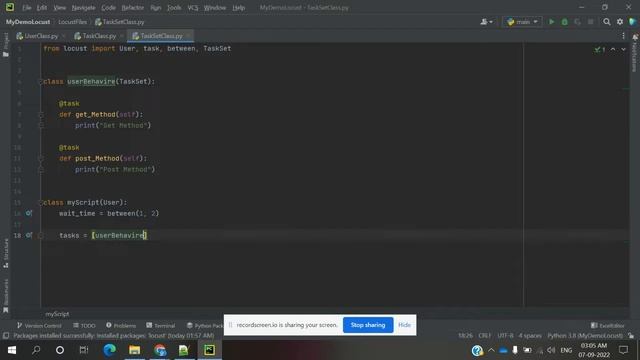Open the Problems tool window
This screenshot has height=360, width=640.
point(121,325)
